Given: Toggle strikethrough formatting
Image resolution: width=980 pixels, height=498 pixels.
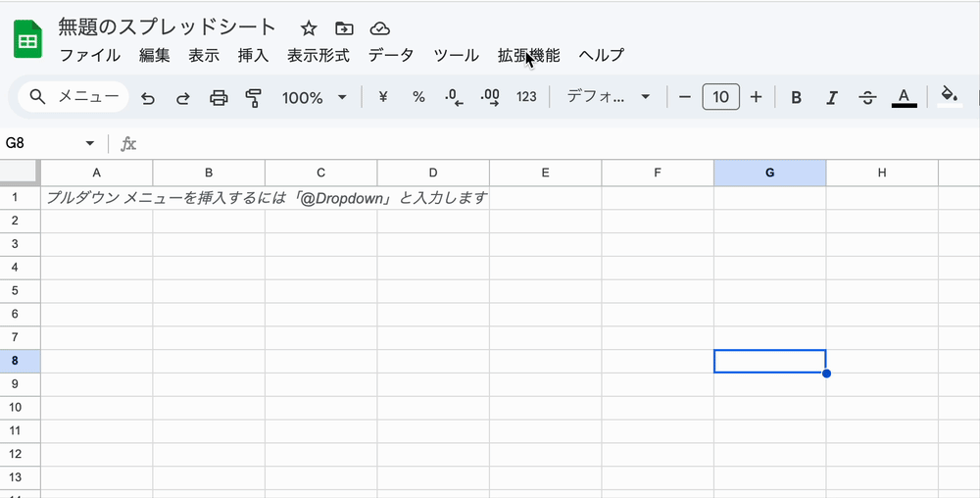Looking at the screenshot, I should pos(867,97).
